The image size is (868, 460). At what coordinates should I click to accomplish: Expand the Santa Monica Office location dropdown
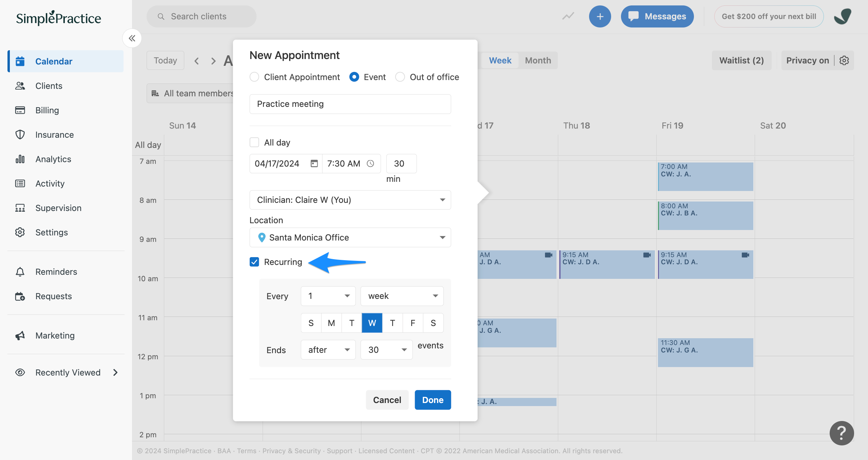[350, 237]
